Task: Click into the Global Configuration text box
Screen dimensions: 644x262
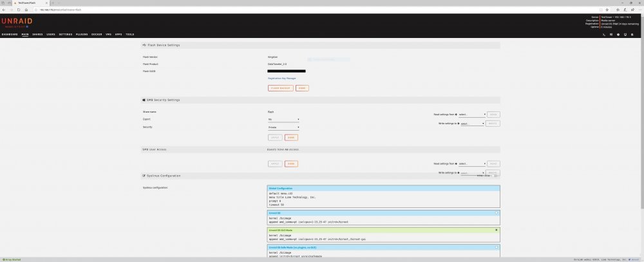Action: [384, 199]
